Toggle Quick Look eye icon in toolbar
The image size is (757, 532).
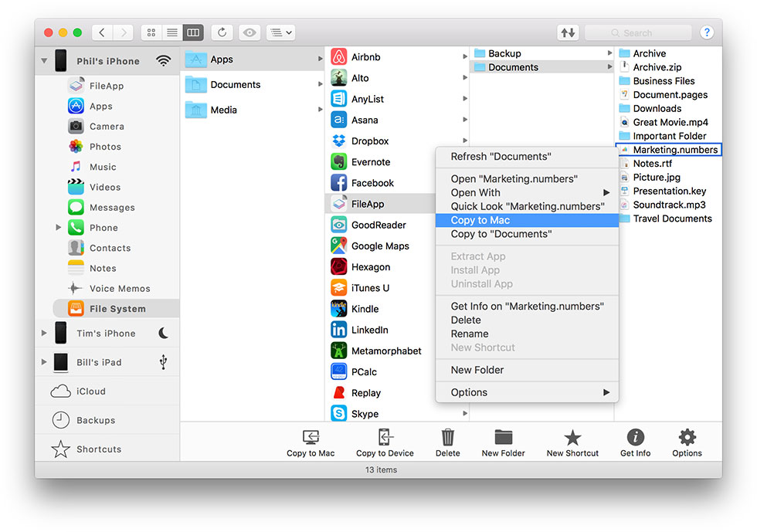click(x=249, y=32)
